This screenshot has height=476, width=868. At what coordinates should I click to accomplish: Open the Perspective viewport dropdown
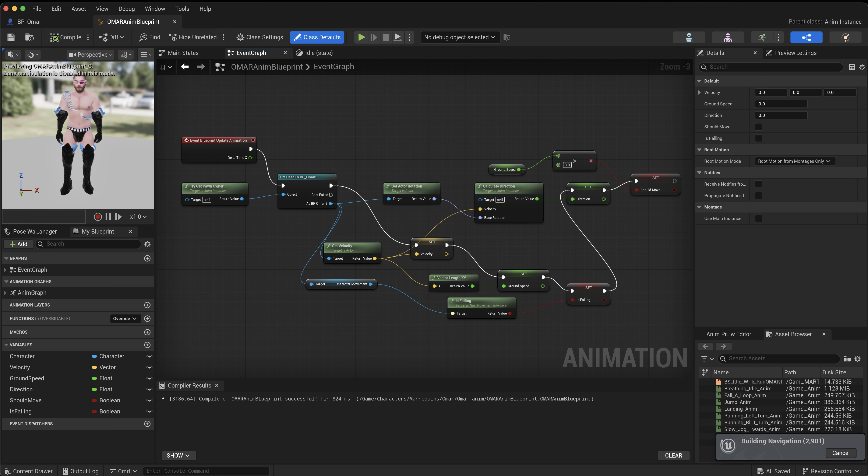[x=90, y=55]
